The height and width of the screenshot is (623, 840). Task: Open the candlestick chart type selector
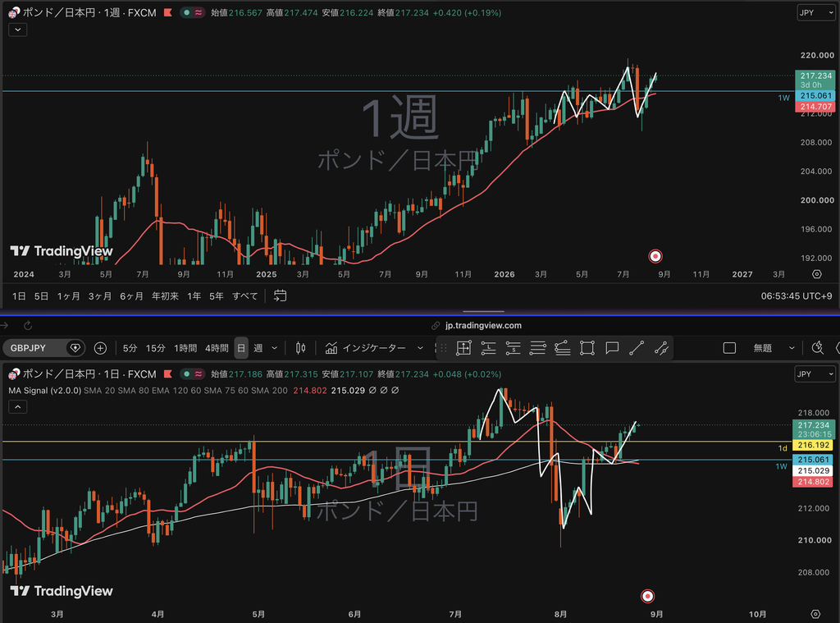[300, 348]
